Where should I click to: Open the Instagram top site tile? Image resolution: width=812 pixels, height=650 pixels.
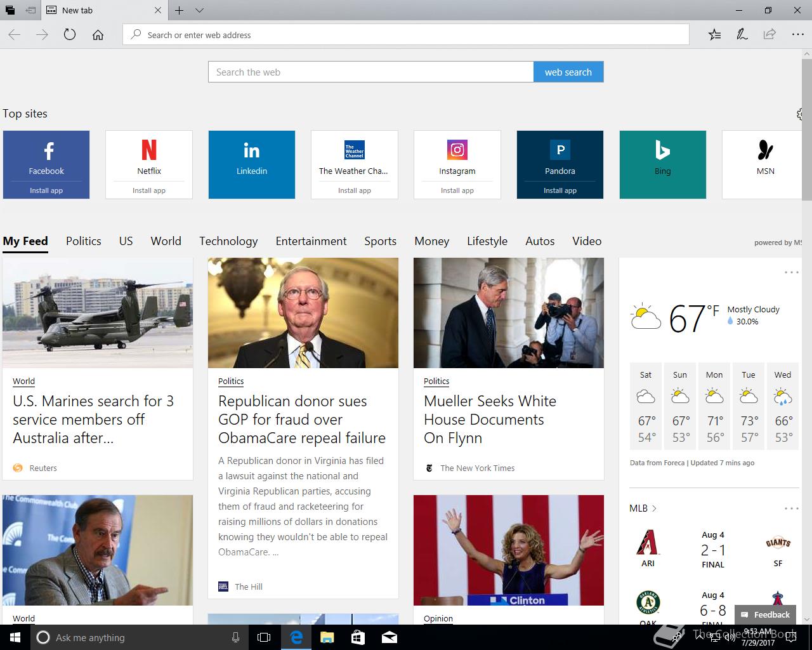[x=457, y=164]
